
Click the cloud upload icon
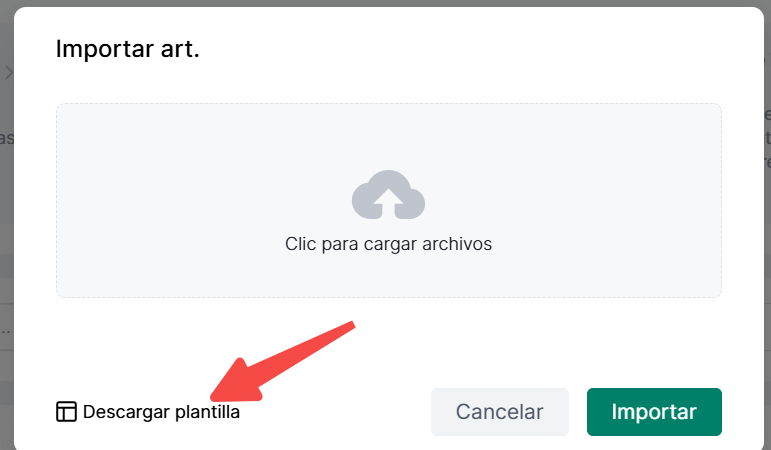click(388, 195)
